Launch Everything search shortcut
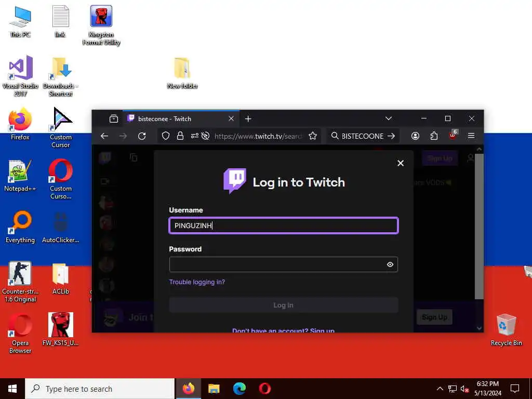Image resolution: width=532 pixels, height=399 pixels. (20, 227)
